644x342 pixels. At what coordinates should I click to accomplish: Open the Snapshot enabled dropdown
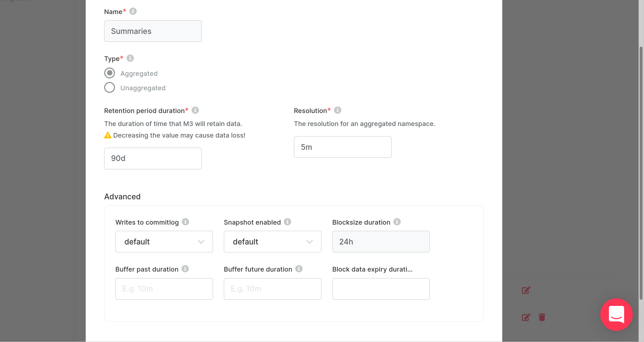coord(272,242)
